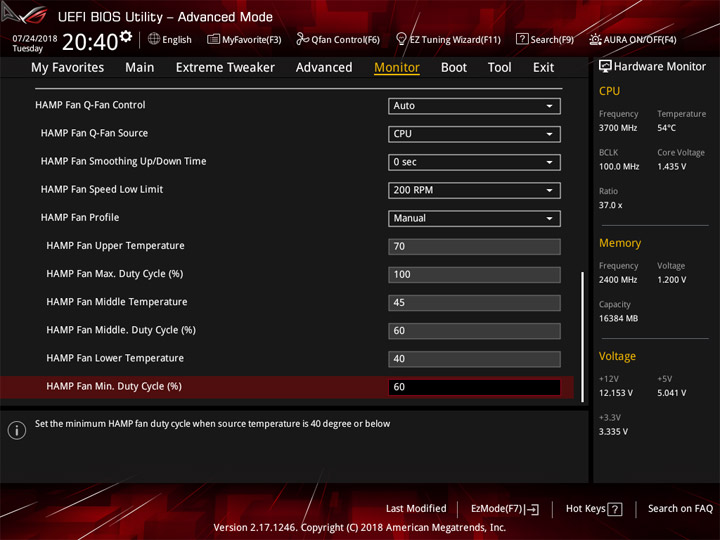Viewport: 720px width, 540px height.
Task: Click the Hardware Monitor screen icon
Action: [x=605, y=66]
